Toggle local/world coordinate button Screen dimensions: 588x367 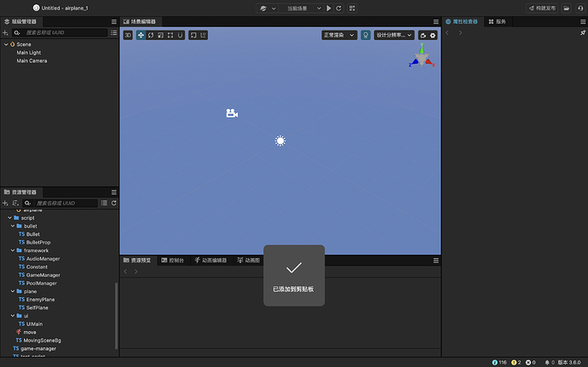(204, 35)
